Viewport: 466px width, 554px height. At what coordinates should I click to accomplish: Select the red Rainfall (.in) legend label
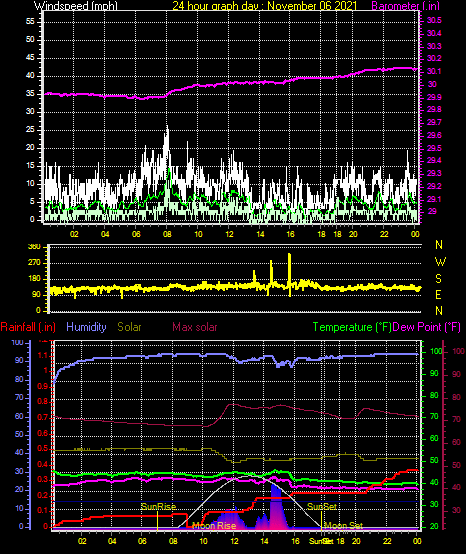pos(28,327)
